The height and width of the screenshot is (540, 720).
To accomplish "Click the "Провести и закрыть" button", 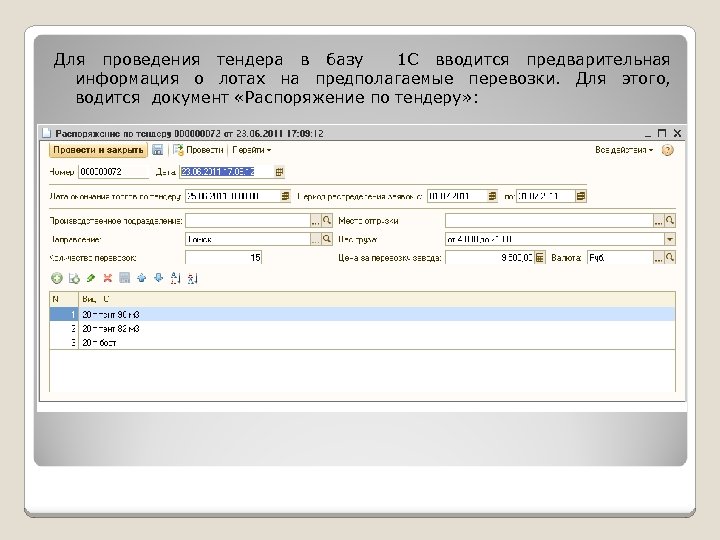I will coord(98,150).
